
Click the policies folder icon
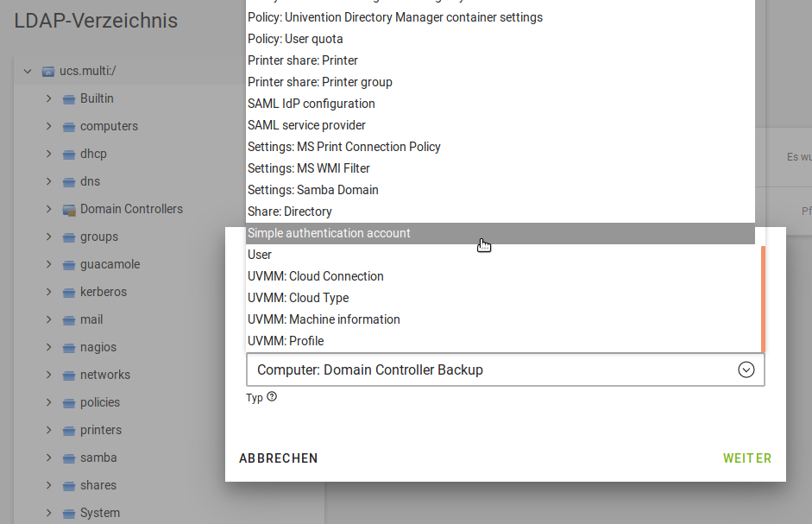click(x=69, y=403)
